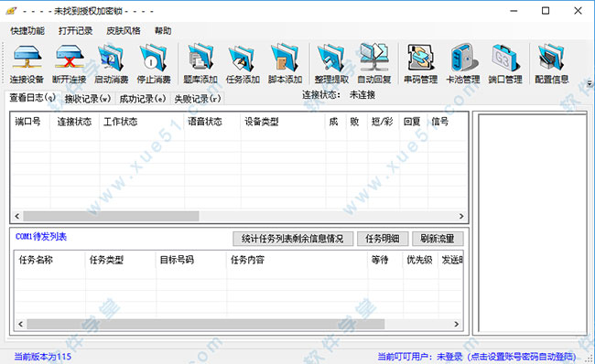Image resolution: width=595 pixels, height=364 pixels.
Task: Click the 连接设备 connect device icon
Action: pyautogui.click(x=27, y=63)
